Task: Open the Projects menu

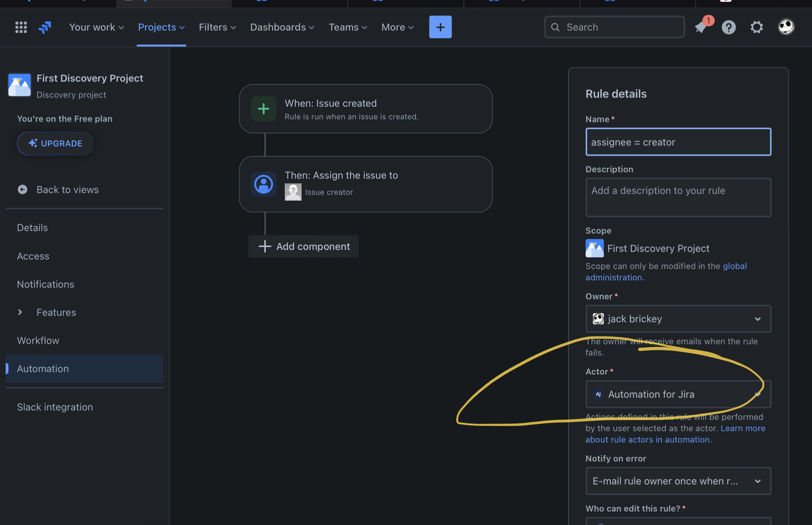Action: pyautogui.click(x=161, y=27)
